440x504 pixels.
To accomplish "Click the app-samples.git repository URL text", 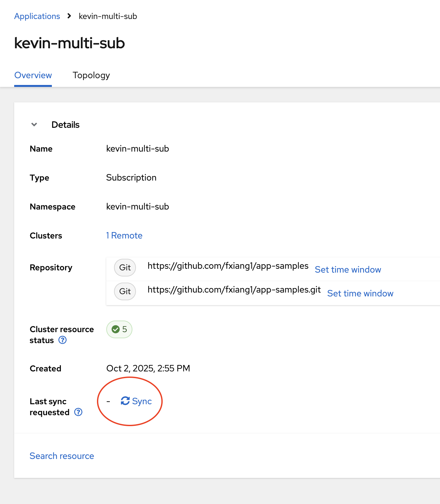I will click(234, 290).
